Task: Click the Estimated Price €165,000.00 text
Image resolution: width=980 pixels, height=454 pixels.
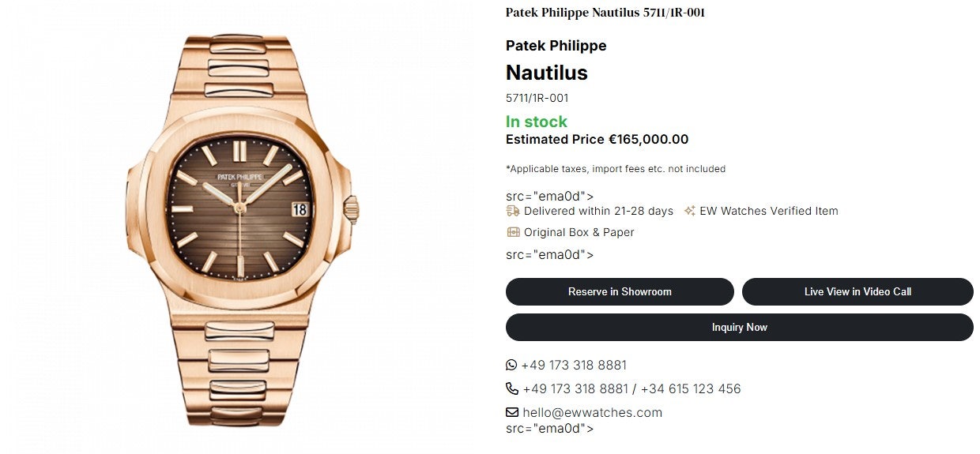Action: click(x=597, y=140)
